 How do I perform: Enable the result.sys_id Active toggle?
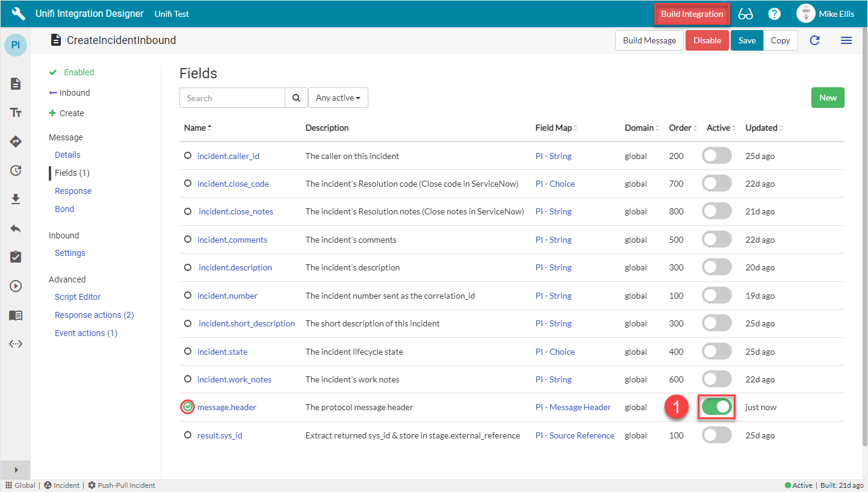tap(716, 435)
